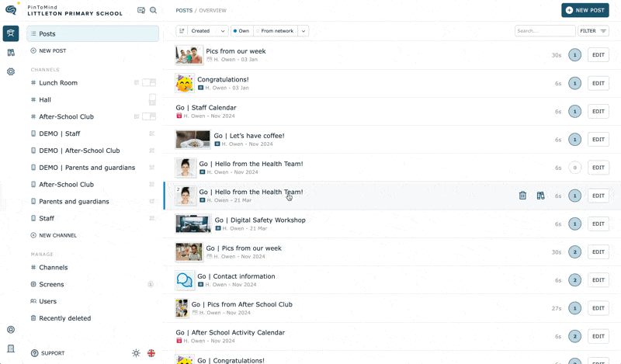Click NEW CHANNEL in the sidebar
This screenshot has width=621, height=364.
[x=54, y=235]
